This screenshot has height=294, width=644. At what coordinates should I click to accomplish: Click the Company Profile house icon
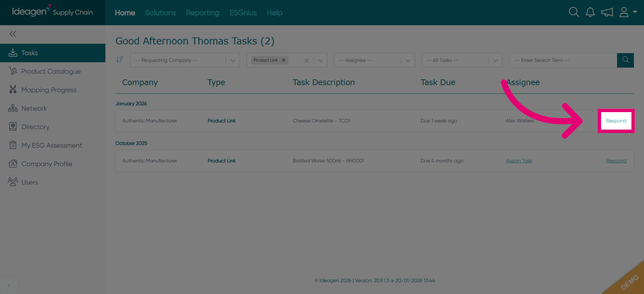(13, 163)
